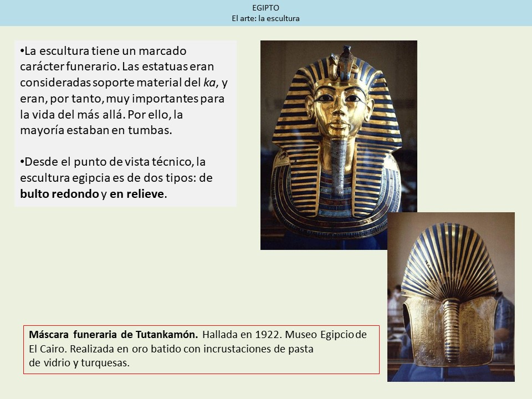Click the bold caption 'Máscara funeraria de Tutankamón.'
This screenshot has width=532, height=399.
(113, 335)
